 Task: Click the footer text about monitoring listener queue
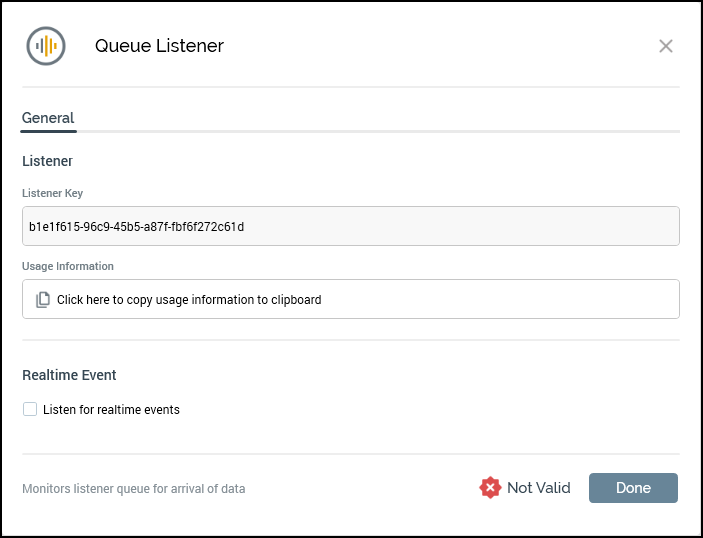click(x=133, y=489)
